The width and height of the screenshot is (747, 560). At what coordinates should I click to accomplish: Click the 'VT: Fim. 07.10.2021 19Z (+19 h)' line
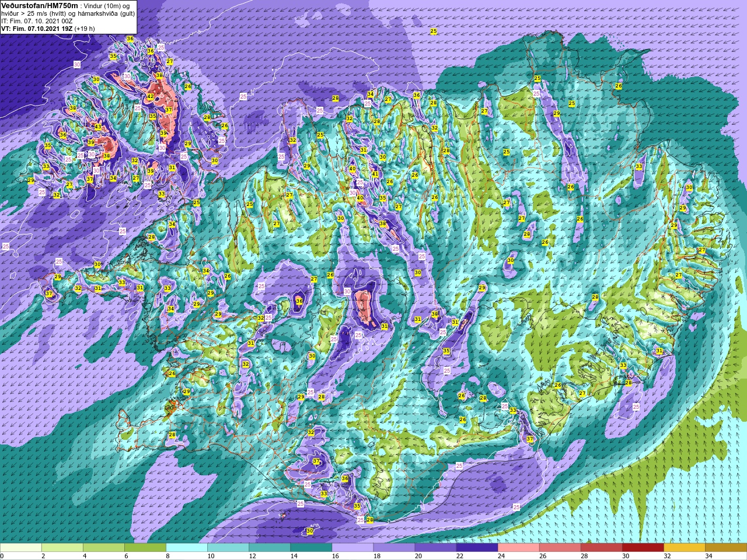(48, 29)
